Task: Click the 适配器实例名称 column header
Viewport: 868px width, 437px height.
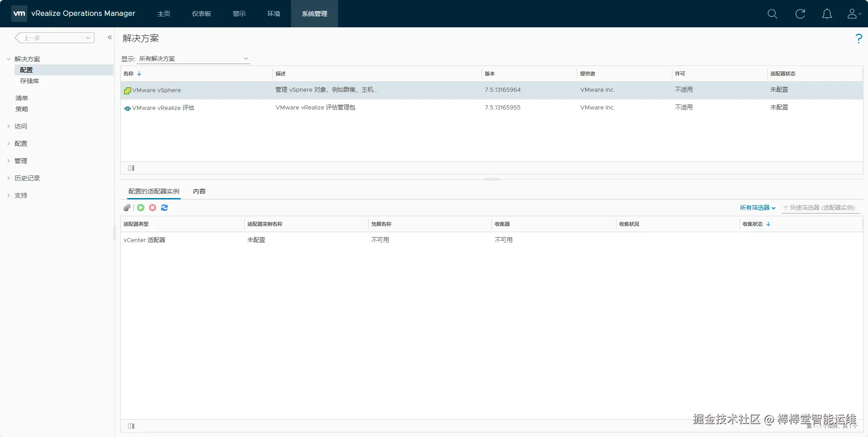Action: [x=306, y=224]
